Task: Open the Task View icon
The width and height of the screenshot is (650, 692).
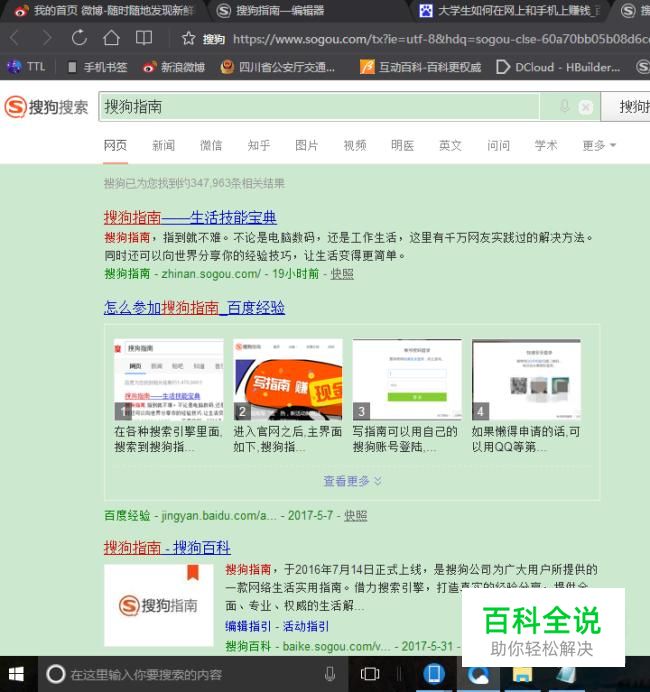Action: click(x=370, y=674)
